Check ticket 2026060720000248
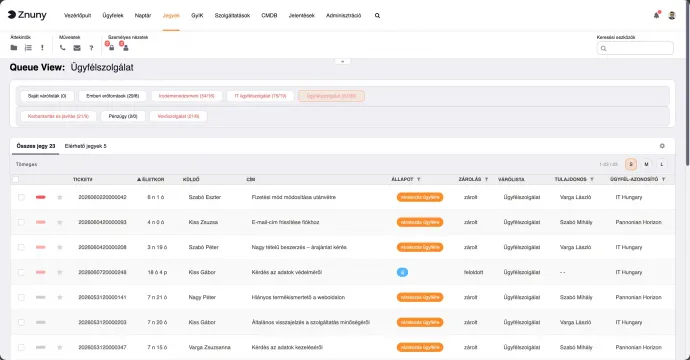The height and width of the screenshot is (360, 690). [x=21, y=272]
